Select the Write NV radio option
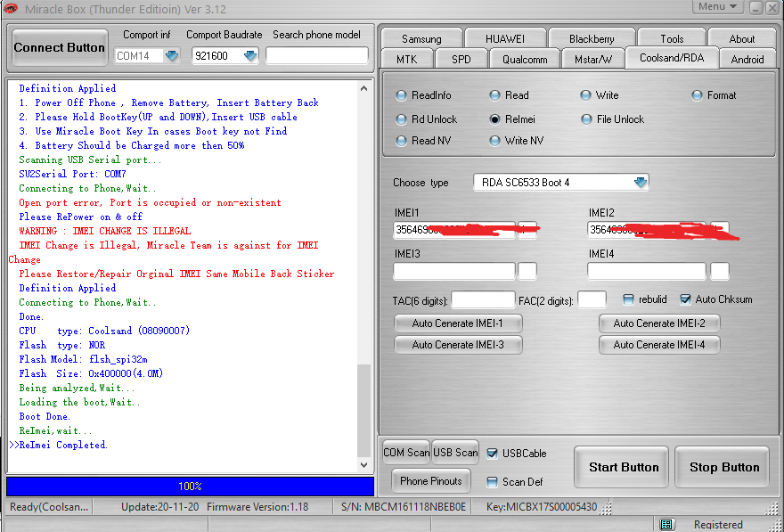Screen dimensions: 784x532 pyautogui.click(x=494, y=141)
